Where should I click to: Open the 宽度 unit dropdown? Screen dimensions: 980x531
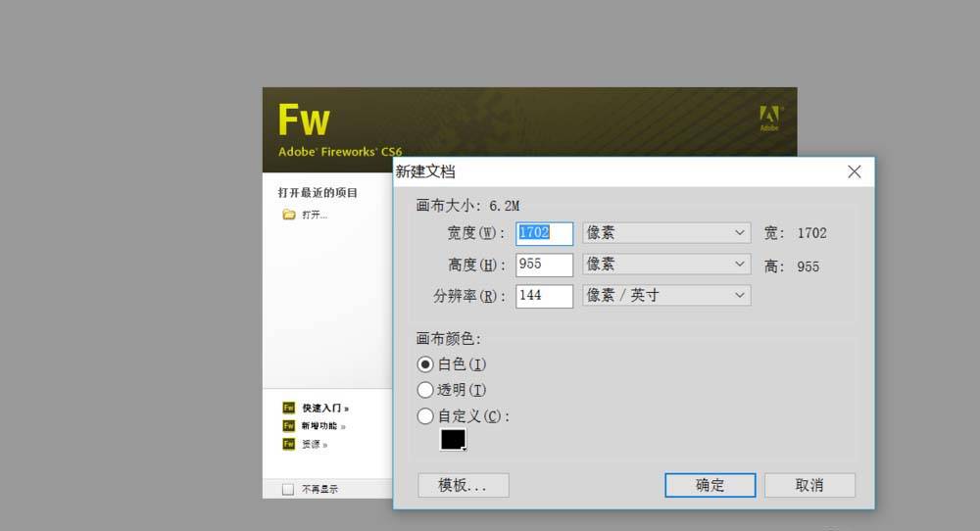pos(666,233)
